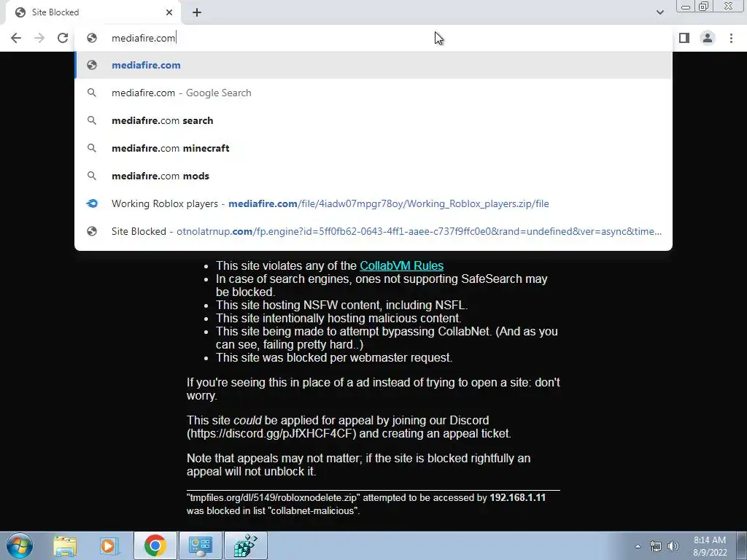Select the Site Blocked tab

click(93, 12)
